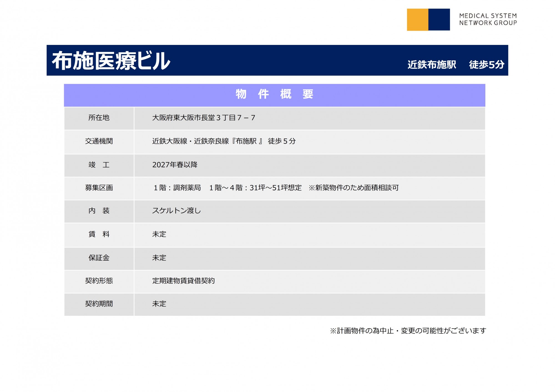
Task: Click the 近鉄大阪線・近鉄奈良線 access text
Action: tap(224, 141)
